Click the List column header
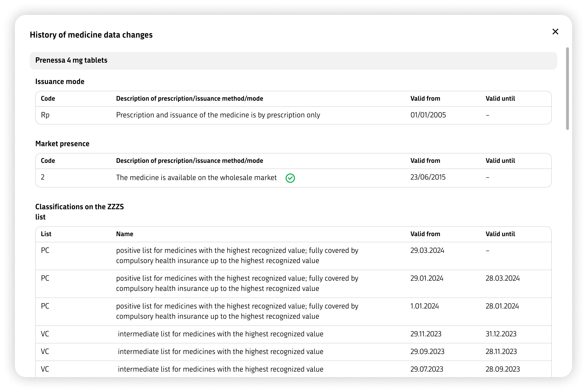 pos(46,234)
